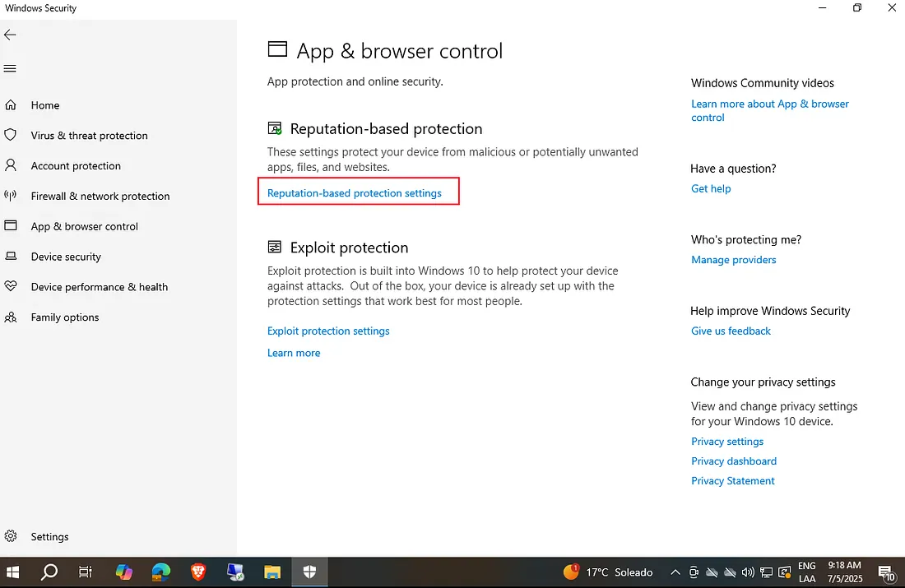Open the Windows Start menu
This screenshot has height=588, width=905.
coord(12,572)
